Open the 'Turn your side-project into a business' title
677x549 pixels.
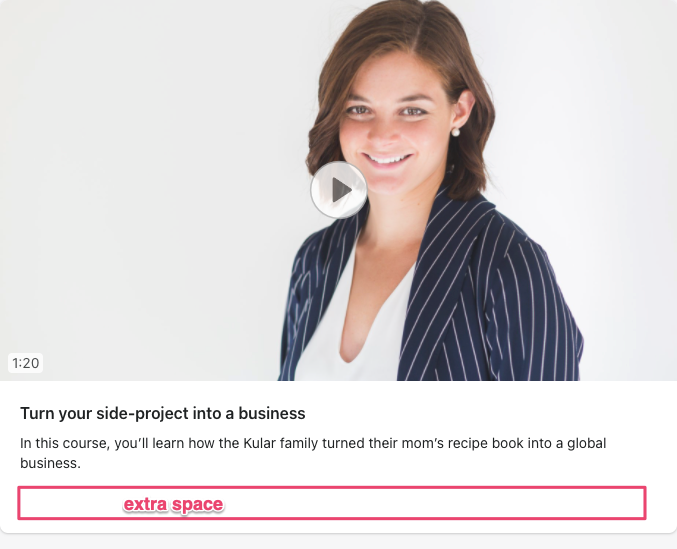click(x=163, y=413)
